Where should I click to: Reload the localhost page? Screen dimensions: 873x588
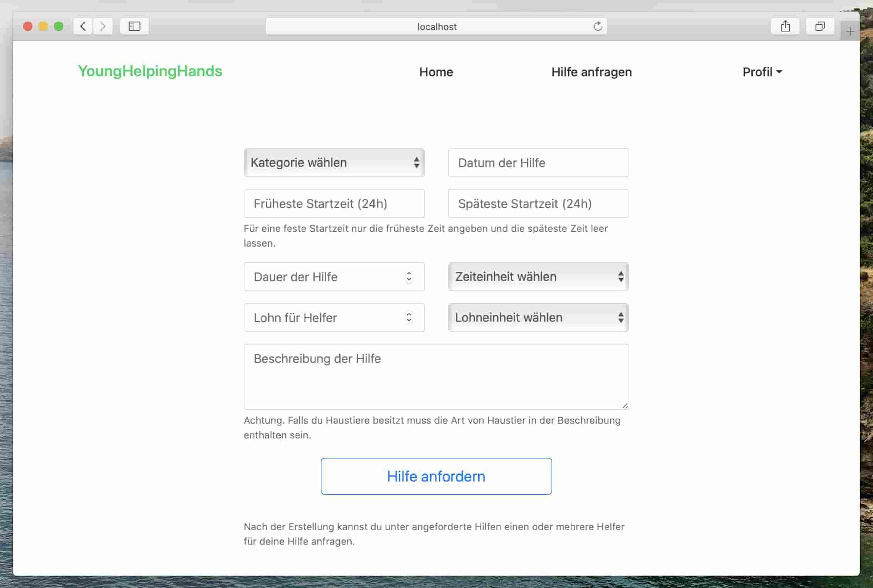pyautogui.click(x=598, y=26)
